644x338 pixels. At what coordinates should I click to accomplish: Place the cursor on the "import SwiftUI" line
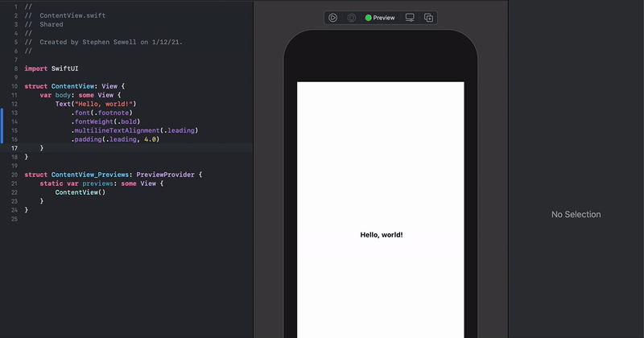point(52,68)
